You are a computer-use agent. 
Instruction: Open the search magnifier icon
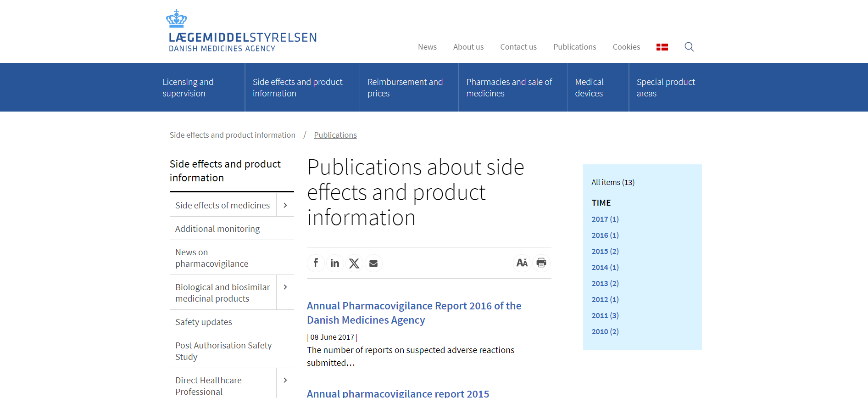689,47
